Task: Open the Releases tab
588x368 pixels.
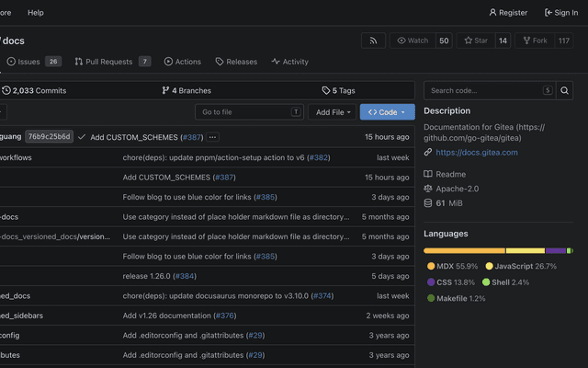Action: pyautogui.click(x=236, y=62)
